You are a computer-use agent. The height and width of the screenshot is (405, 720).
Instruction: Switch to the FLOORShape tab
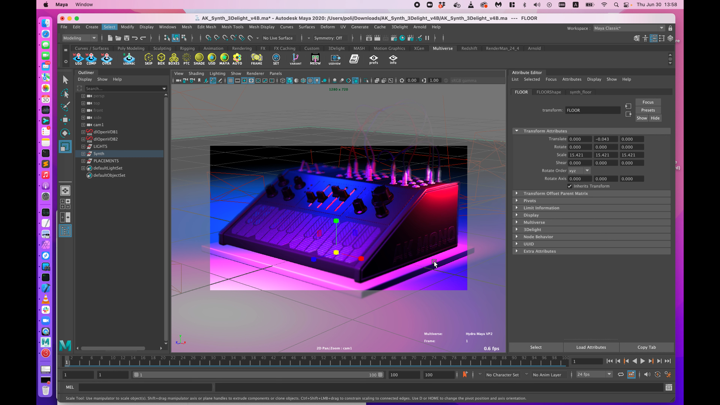(x=549, y=92)
